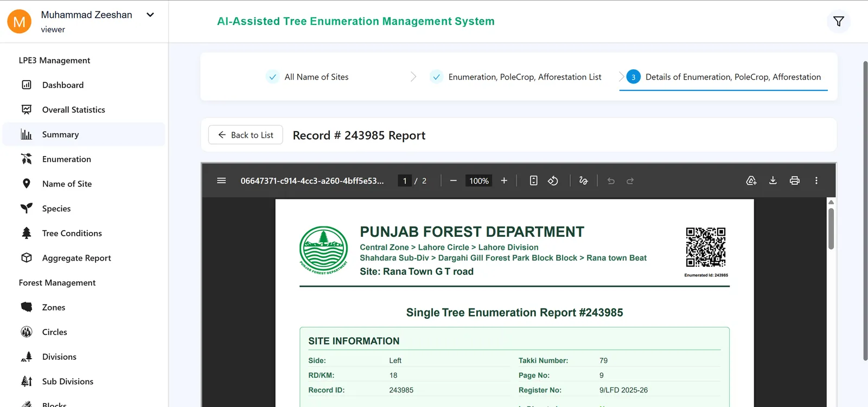Click the user avatar M icon
Viewport: 868px width, 407px height.
(x=19, y=22)
